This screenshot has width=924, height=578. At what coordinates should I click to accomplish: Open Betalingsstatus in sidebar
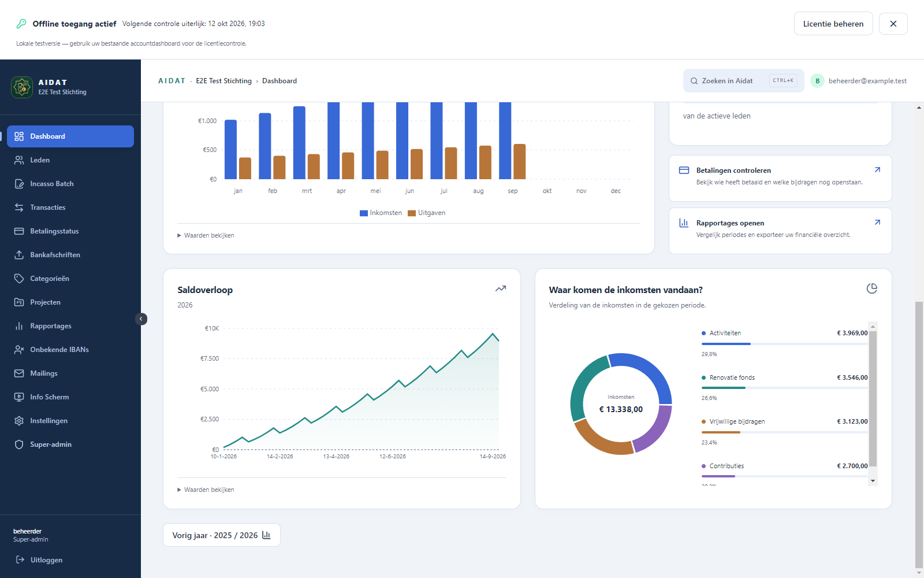[x=70, y=231]
